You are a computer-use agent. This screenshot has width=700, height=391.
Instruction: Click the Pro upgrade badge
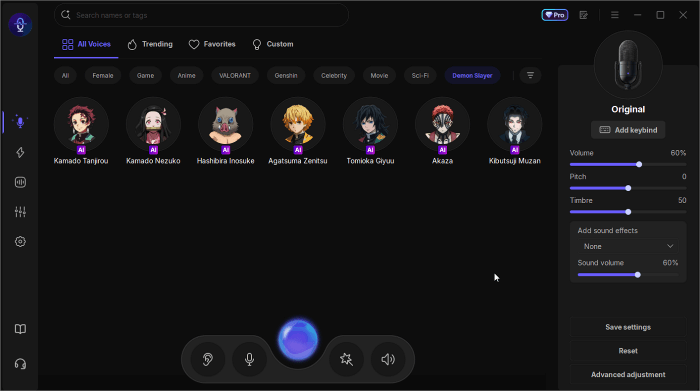click(554, 15)
